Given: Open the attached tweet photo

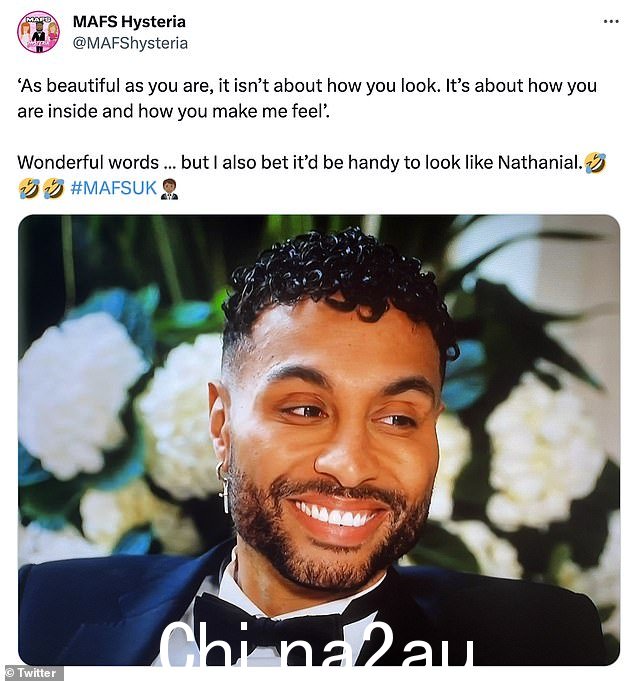Looking at the screenshot, I should click(319, 440).
